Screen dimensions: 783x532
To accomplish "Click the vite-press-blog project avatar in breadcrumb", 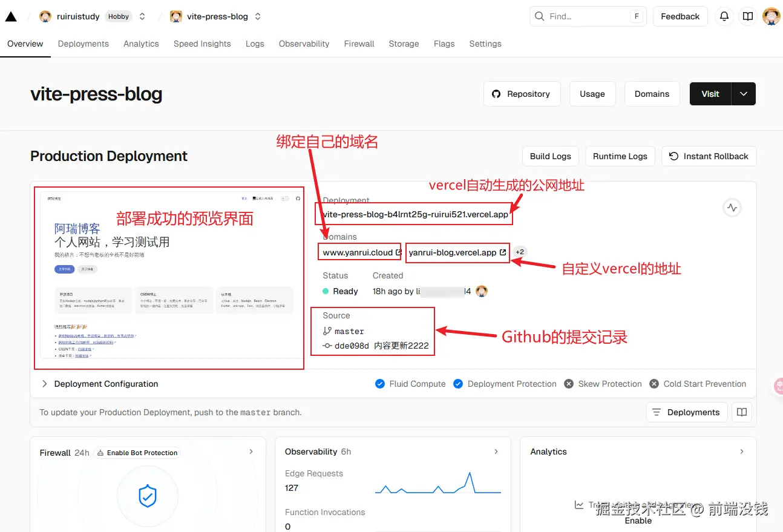I will 176,16.
